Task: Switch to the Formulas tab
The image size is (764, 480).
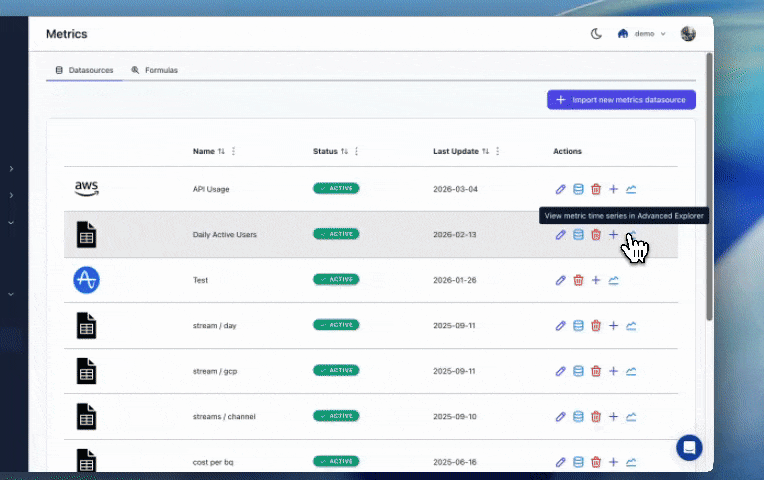Action: tap(154, 70)
